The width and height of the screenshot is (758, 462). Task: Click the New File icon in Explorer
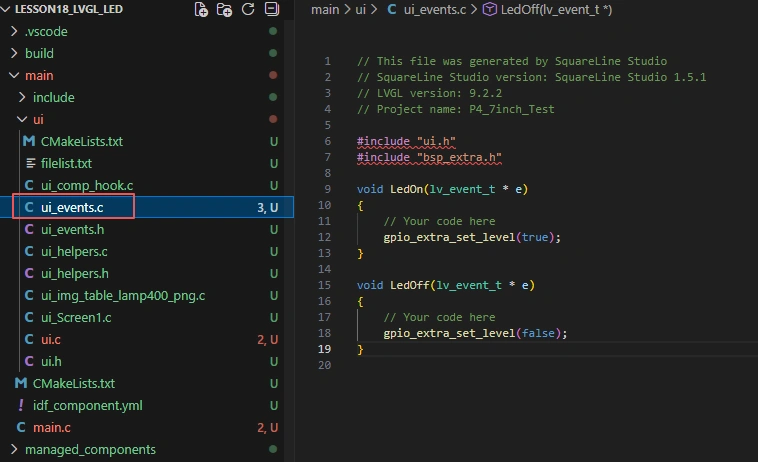coord(202,10)
